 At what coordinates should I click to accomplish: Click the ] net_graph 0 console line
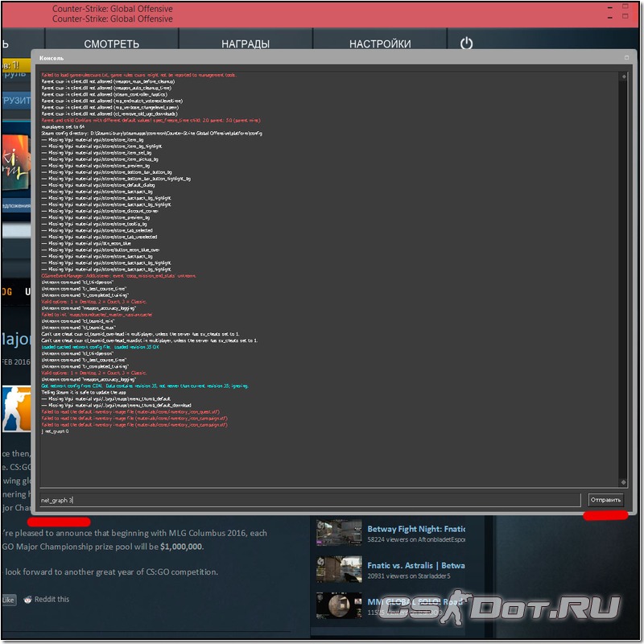click(x=55, y=431)
